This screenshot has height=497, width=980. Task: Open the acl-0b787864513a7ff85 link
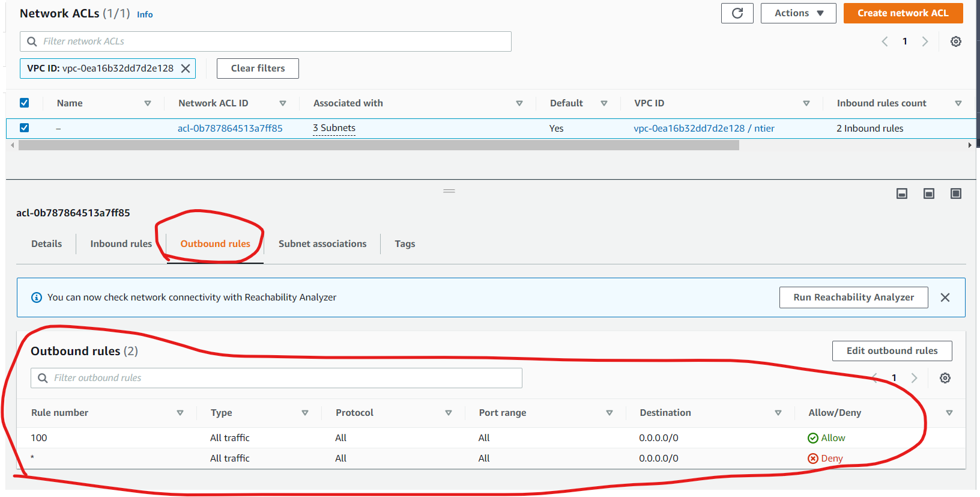pyautogui.click(x=230, y=128)
